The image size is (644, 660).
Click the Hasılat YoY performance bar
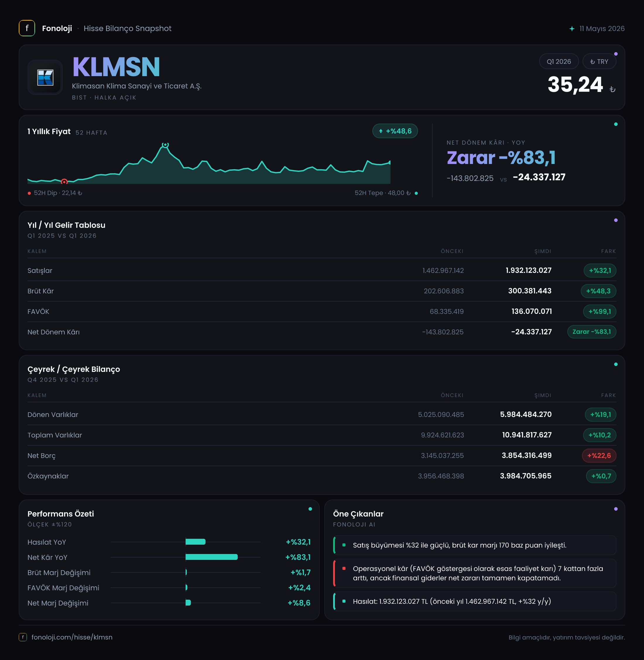click(x=195, y=542)
